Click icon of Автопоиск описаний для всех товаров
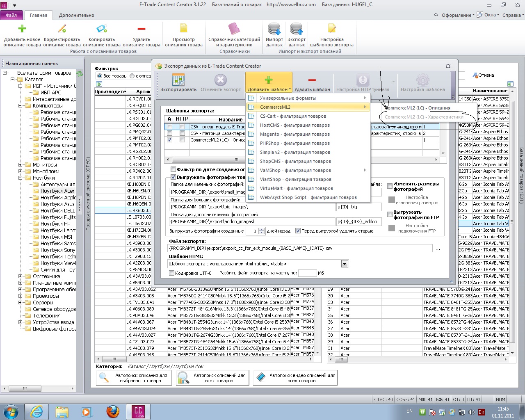This screenshot has width=525, height=420. pos(183,378)
